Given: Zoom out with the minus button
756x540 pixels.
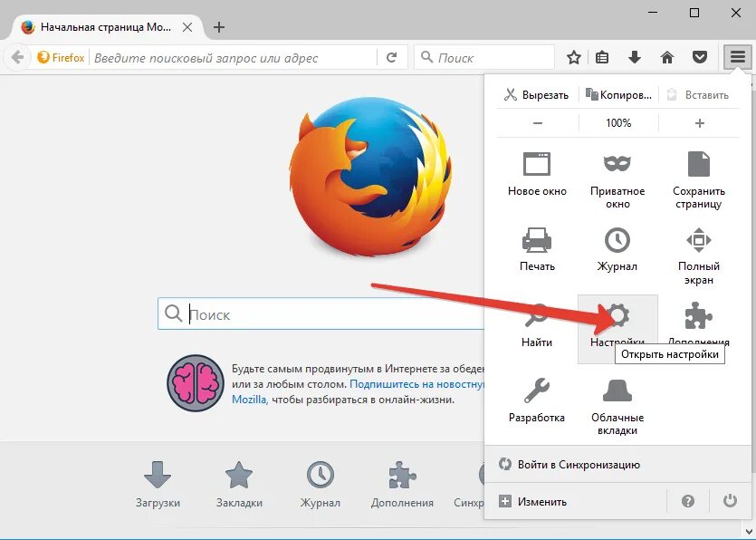Looking at the screenshot, I should coord(538,123).
